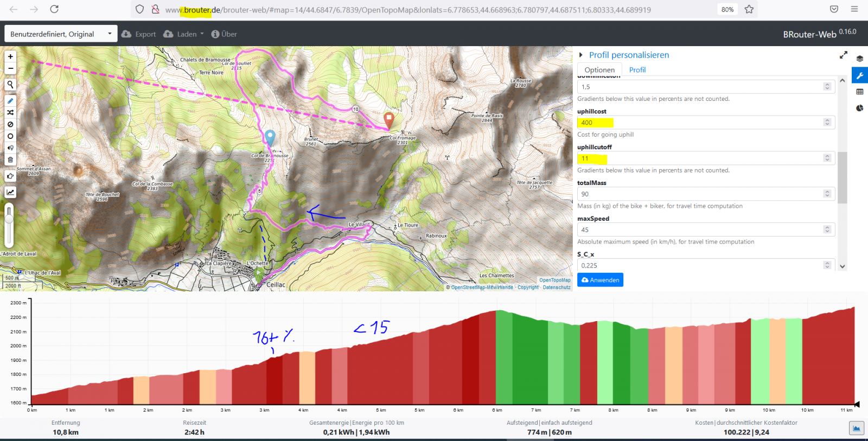Click the red destination marker
868x441 pixels.
[388, 120]
